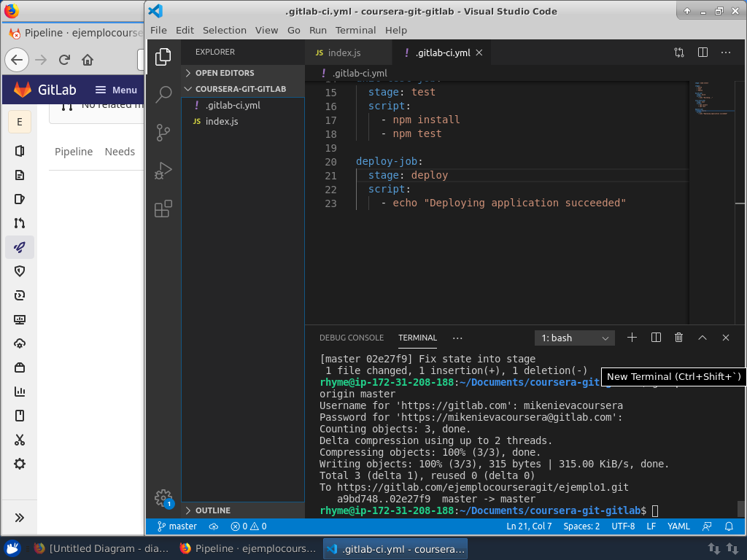Switch to the DEBUG CONSOLE panel tab

pos(351,338)
